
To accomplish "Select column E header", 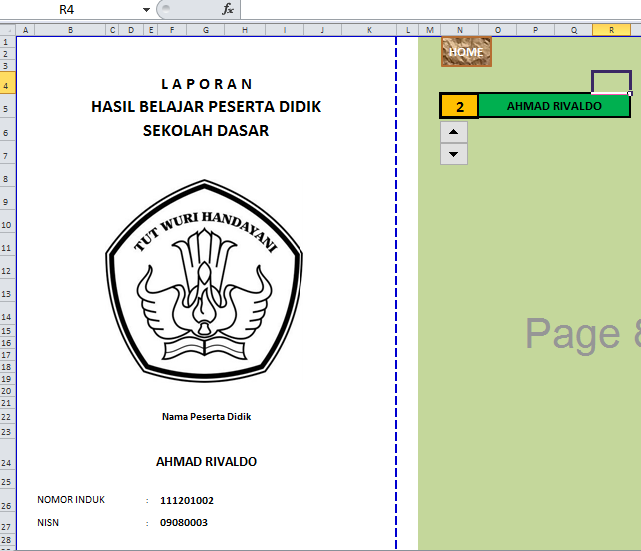I will (151, 30).
